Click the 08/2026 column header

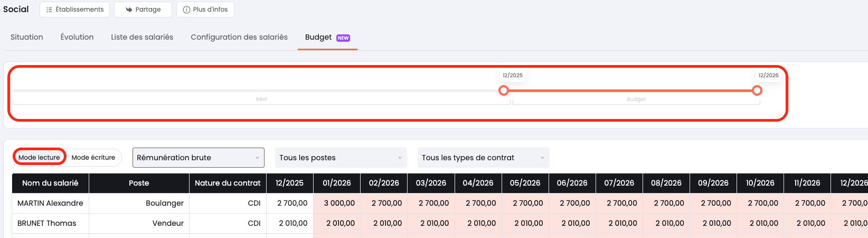(666, 183)
